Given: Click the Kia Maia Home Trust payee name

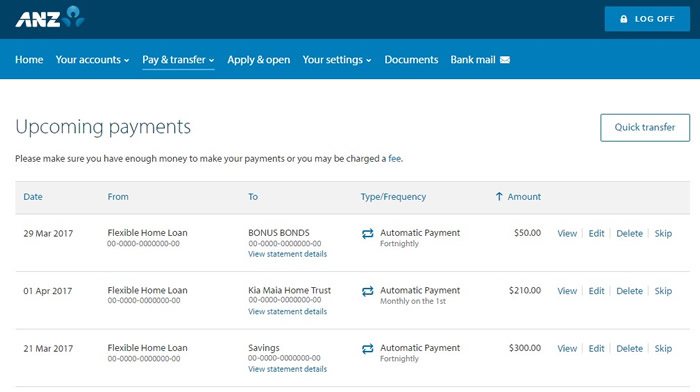Looking at the screenshot, I should [x=290, y=291].
